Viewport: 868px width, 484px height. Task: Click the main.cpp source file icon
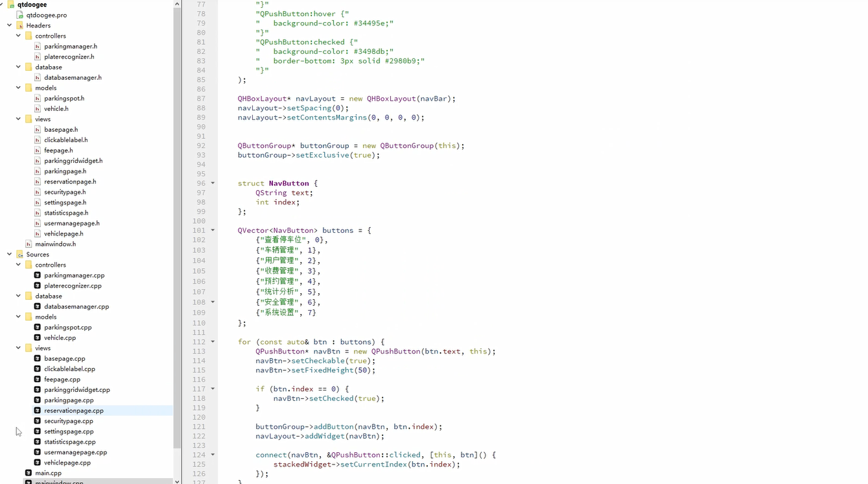pyautogui.click(x=29, y=473)
